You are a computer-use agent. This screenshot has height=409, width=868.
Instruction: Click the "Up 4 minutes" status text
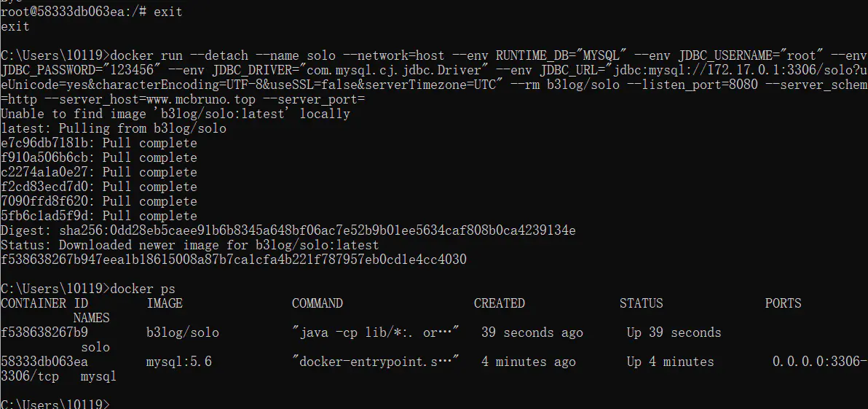point(671,362)
